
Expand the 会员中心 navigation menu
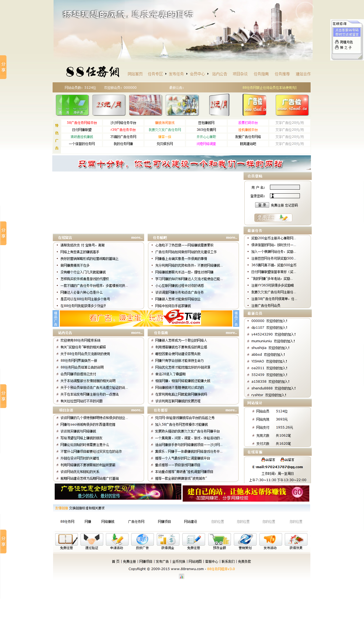tap(197, 74)
